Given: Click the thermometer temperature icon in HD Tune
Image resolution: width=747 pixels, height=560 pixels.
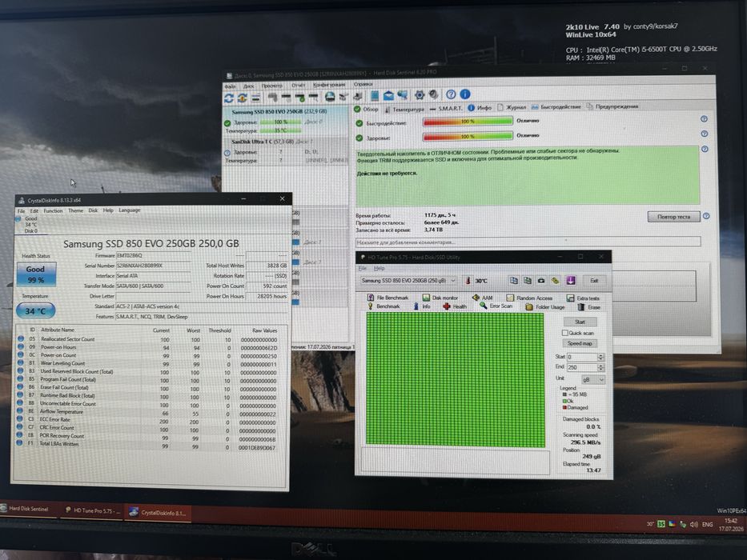Looking at the screenshot, I should pyautogui.click(x=468, y=281).
